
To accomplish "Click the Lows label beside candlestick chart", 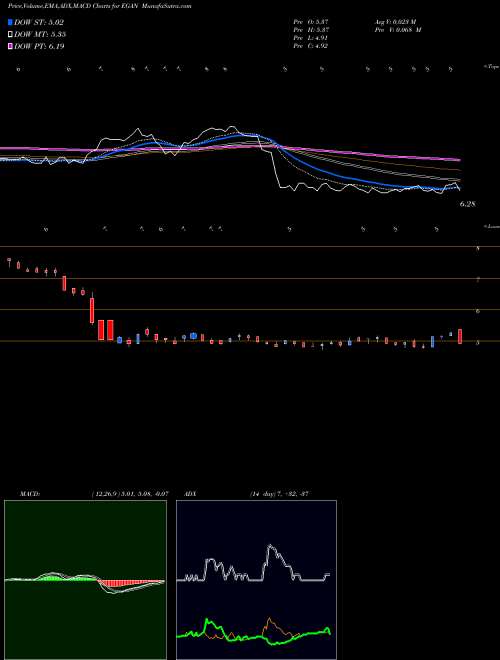I will pos(492,226).
